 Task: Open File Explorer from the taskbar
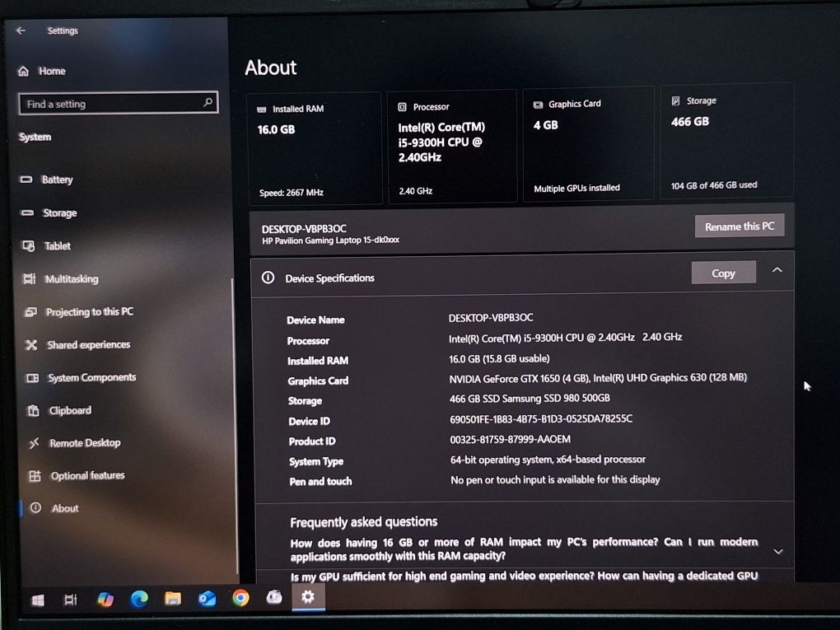point(172,598)
